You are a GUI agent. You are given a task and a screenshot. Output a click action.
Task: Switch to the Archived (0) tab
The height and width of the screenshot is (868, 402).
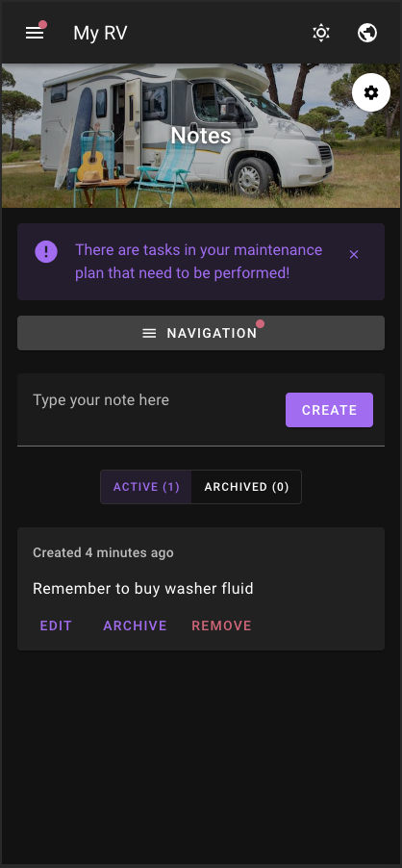[x=246, y=487]
